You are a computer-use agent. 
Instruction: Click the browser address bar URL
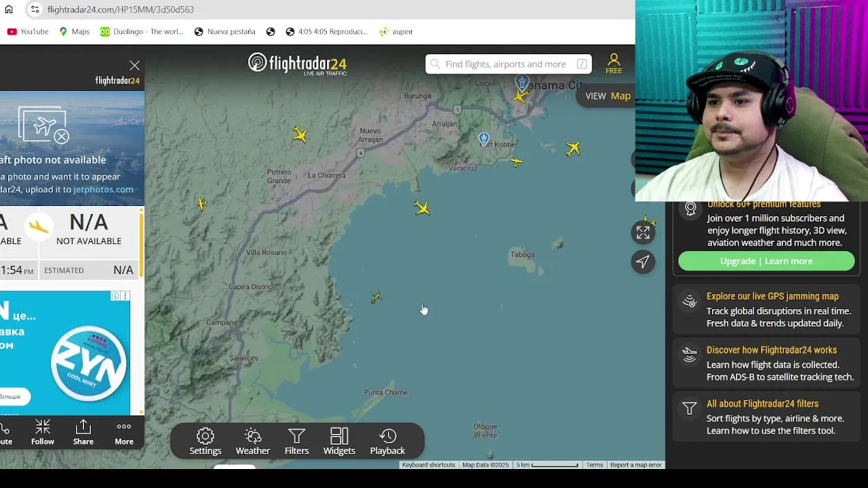tap(121, 9)
